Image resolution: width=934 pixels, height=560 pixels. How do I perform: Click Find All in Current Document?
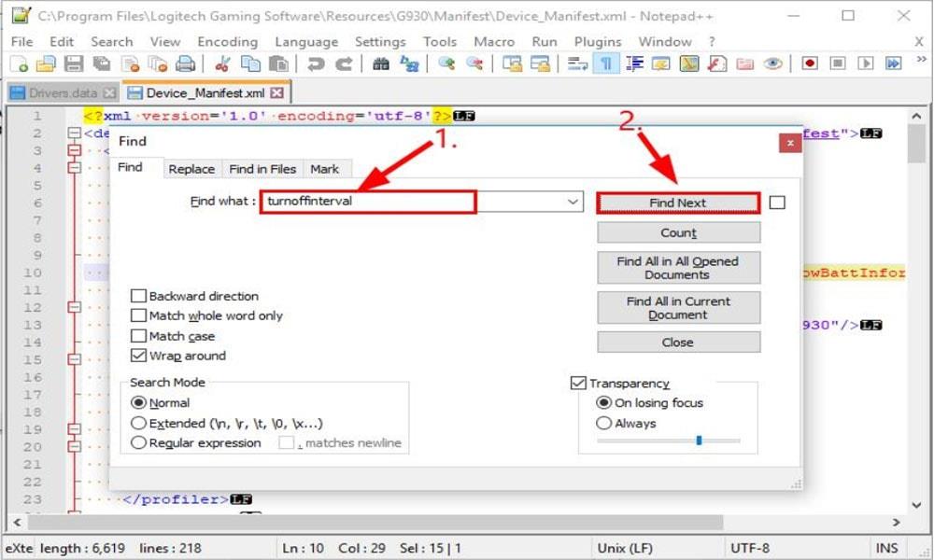point(678,308)
